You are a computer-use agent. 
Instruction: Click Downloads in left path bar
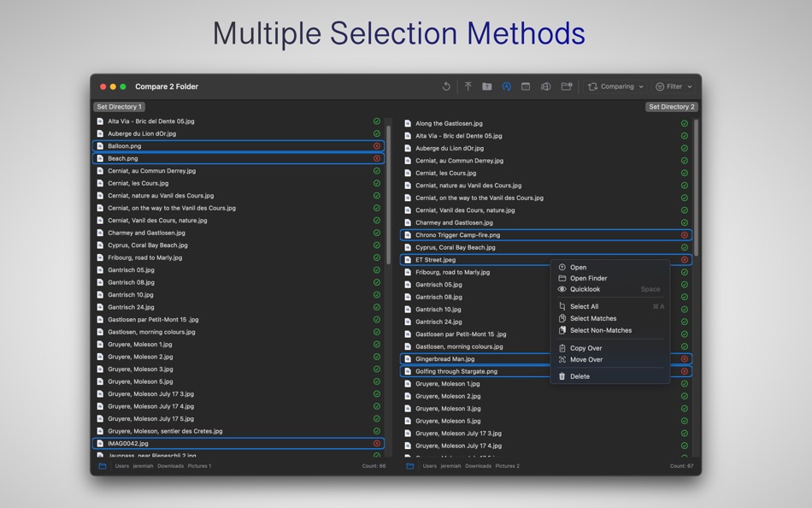[170, 466]
